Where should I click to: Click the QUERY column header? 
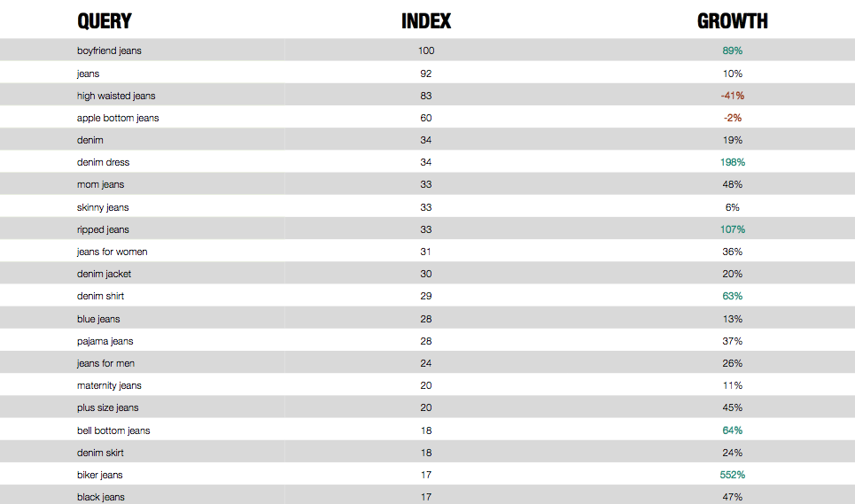pos(105,21)
